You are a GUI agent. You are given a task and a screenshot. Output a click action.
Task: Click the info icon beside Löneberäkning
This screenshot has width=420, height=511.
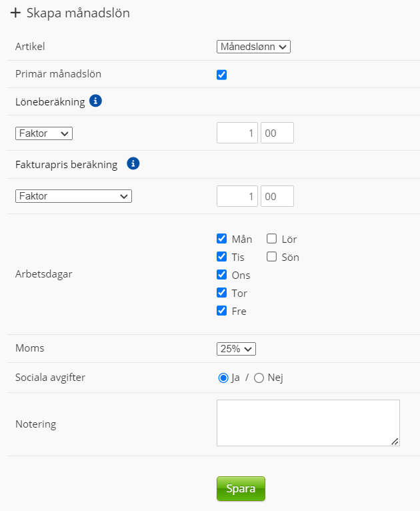pos(95,101)
